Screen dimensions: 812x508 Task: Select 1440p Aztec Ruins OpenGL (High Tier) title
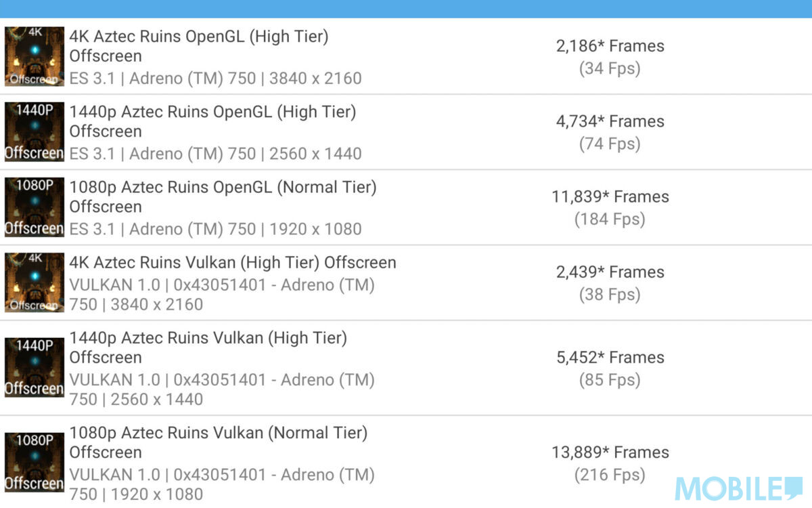point(212,112)
